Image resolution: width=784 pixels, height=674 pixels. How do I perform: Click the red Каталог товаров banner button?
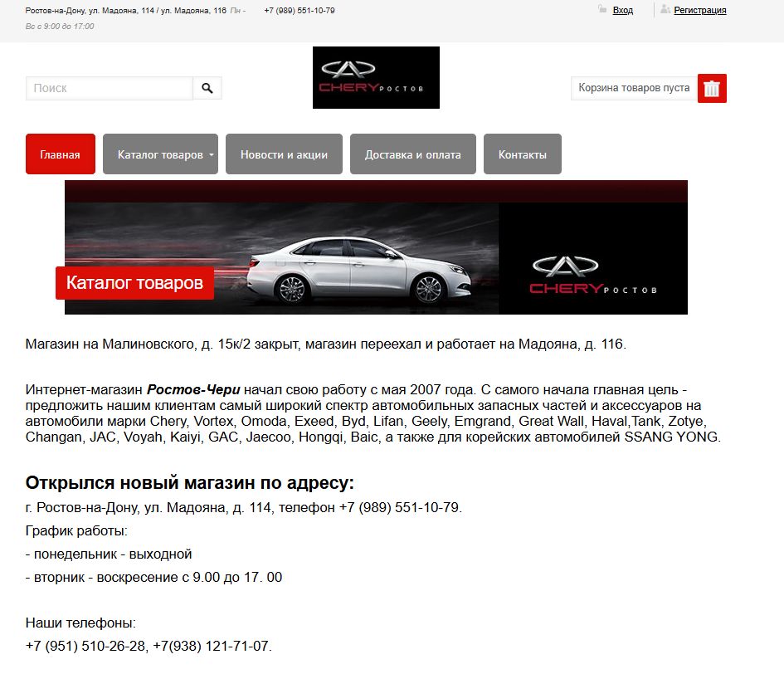[x=134, y=283]
